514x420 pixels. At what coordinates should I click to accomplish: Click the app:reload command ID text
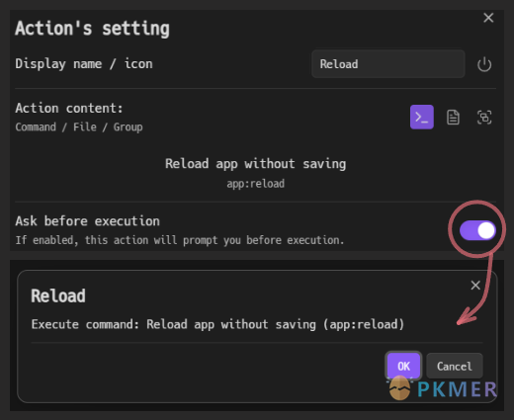255,184
